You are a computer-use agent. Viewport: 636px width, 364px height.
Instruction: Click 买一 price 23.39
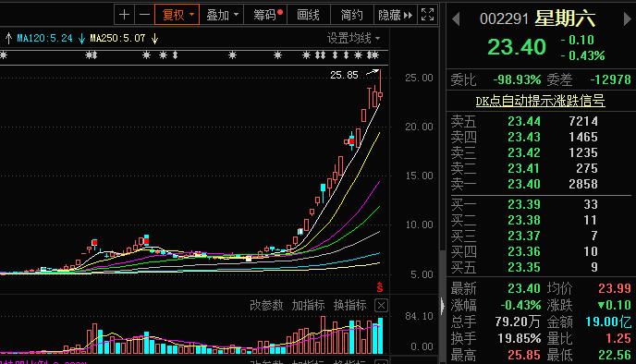tap(524, 204)
